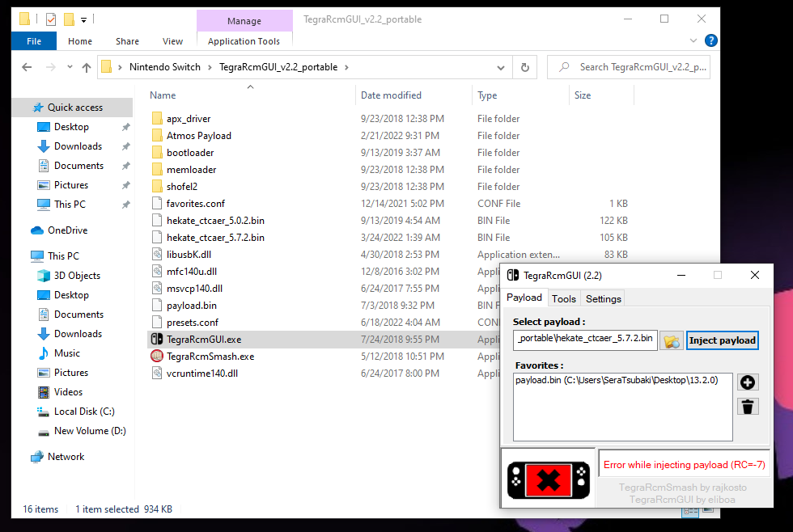Select the favorites.conf file
This screenshot has width=793, height=532.
click(x=195, y=204)
